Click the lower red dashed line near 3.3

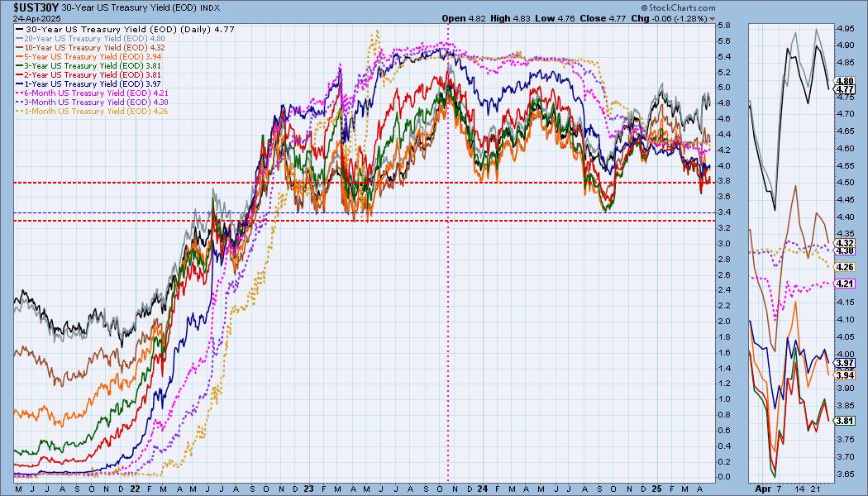(364, 221)
